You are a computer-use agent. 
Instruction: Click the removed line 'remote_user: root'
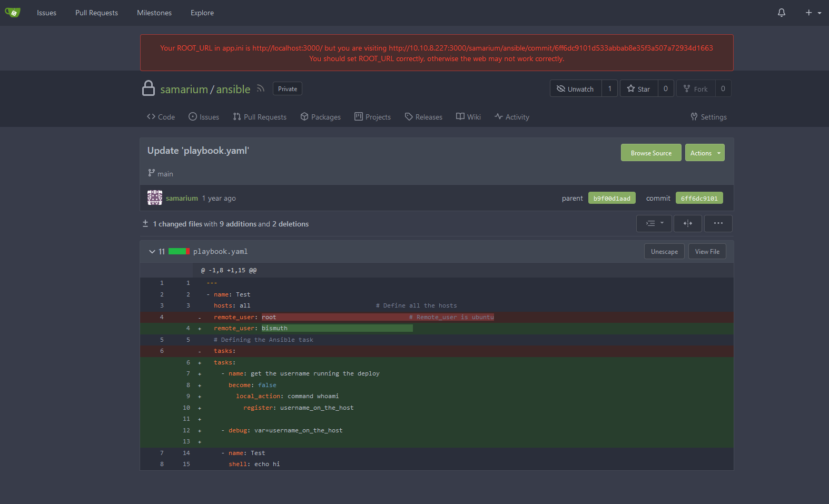437,317
